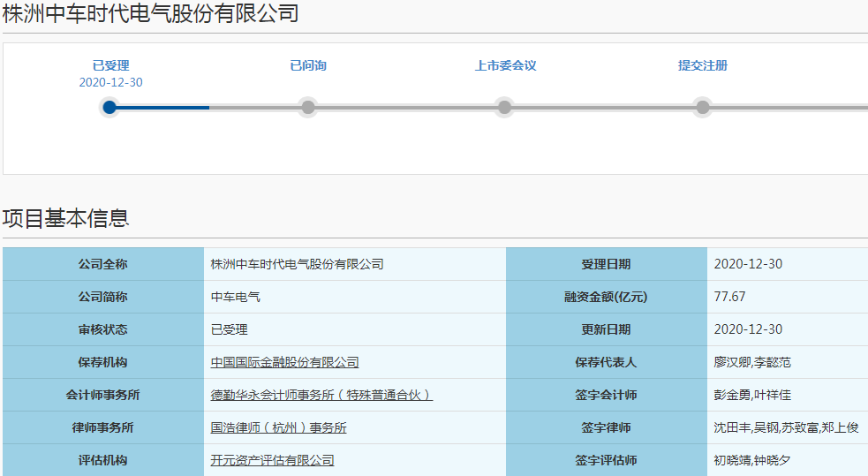Click the 已受理 label above the timeline
Image resolution: width=868 pixels, height=476 pixels.
click(x=110, y=65)
